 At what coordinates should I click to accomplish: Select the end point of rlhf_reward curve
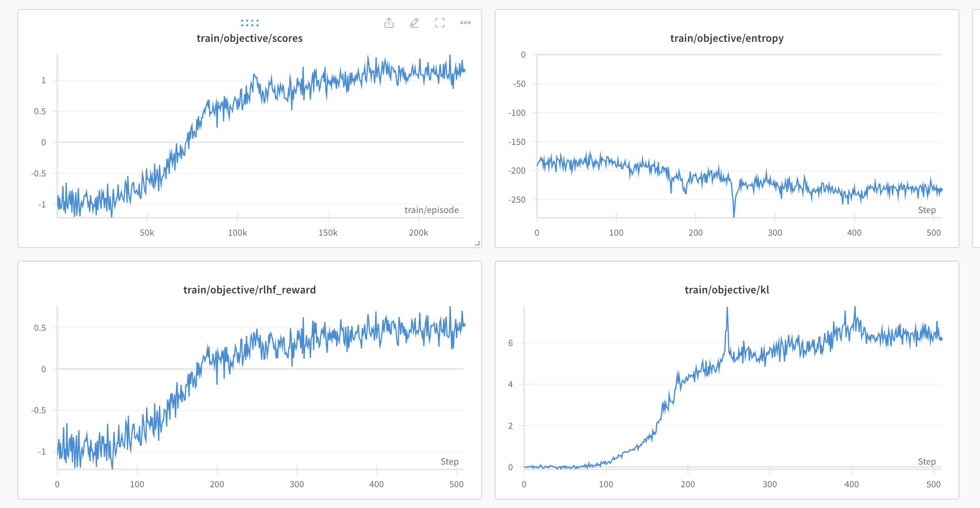click(464, 325)
